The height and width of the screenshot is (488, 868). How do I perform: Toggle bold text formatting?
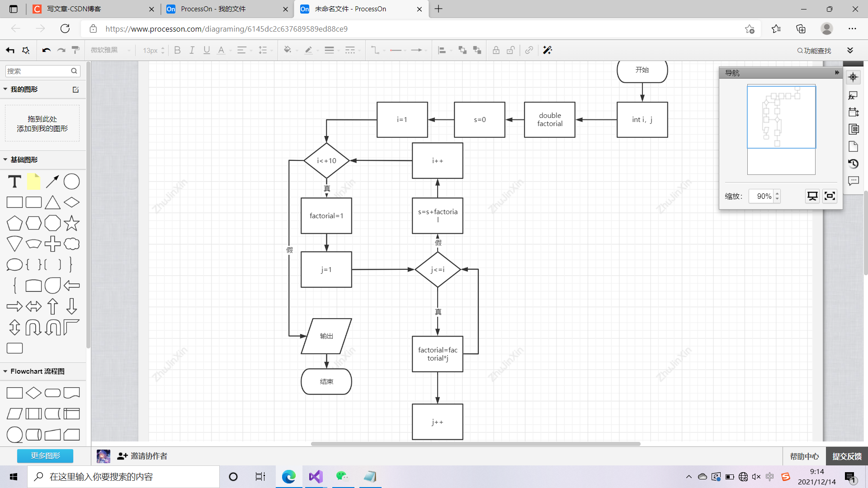(177, 50)
